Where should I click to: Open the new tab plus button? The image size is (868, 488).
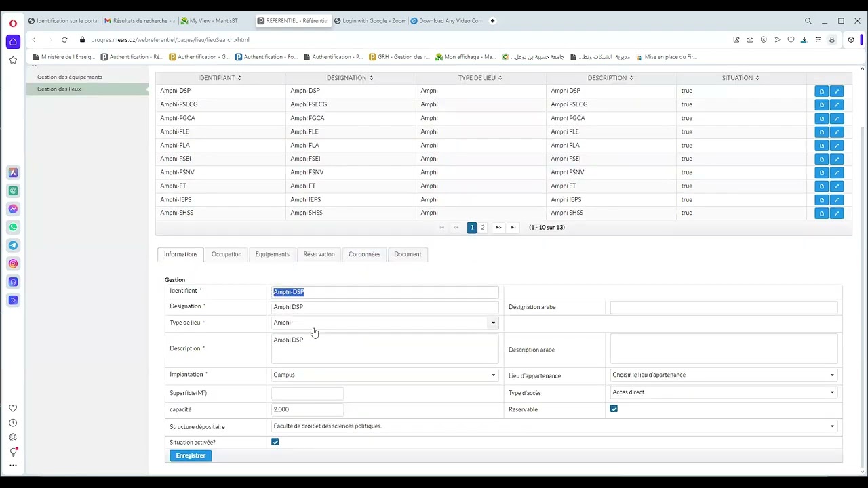493,21
